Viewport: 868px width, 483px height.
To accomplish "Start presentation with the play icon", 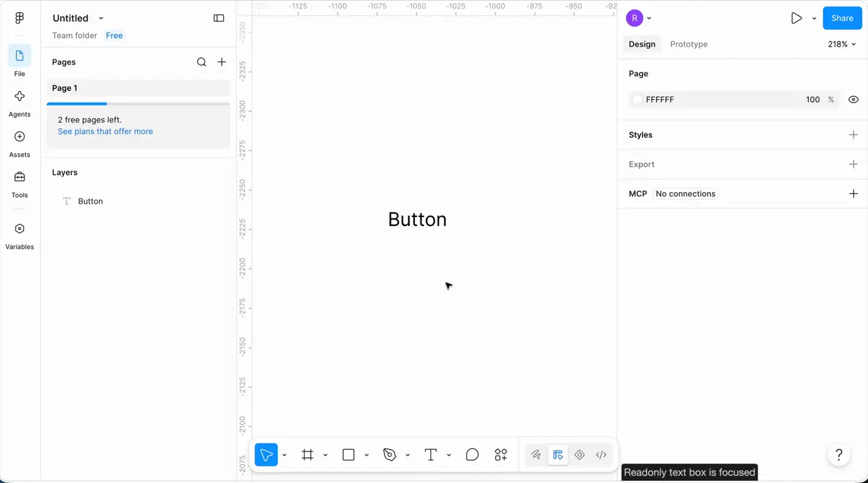I will (797, 18).
